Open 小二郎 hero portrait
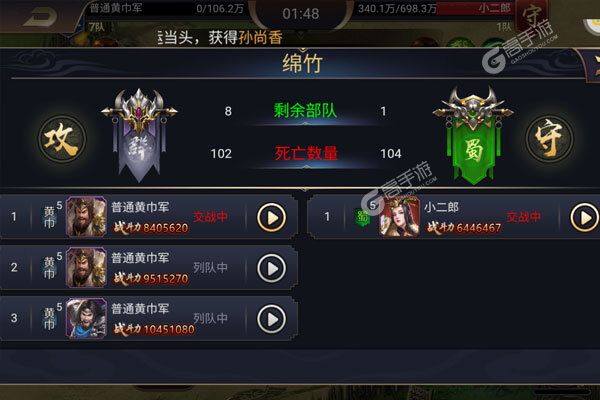The height and width of the screenshot is (400, 600). (x=399, y=217)
